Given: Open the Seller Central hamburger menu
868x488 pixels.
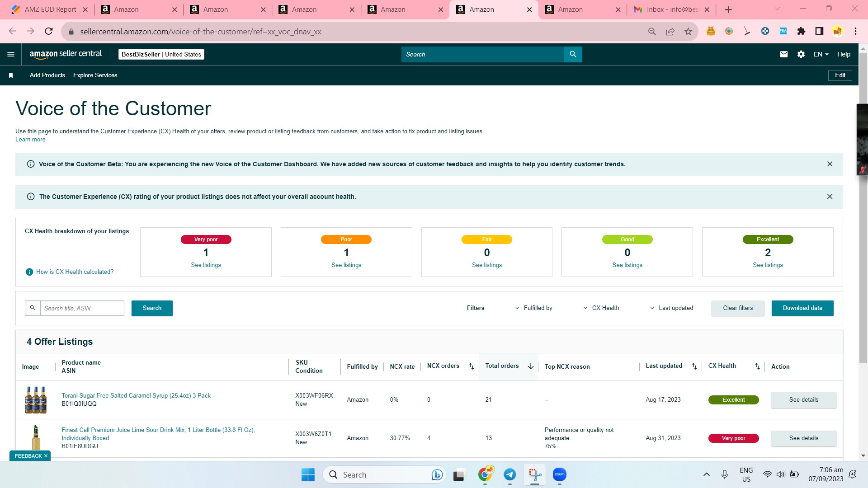Looking at the screenshot, I should click(11, 54).
